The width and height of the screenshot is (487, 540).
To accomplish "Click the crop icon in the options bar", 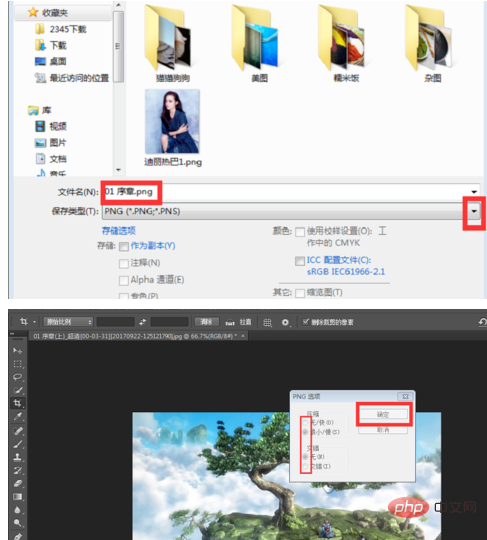I will tap(23, 322).
